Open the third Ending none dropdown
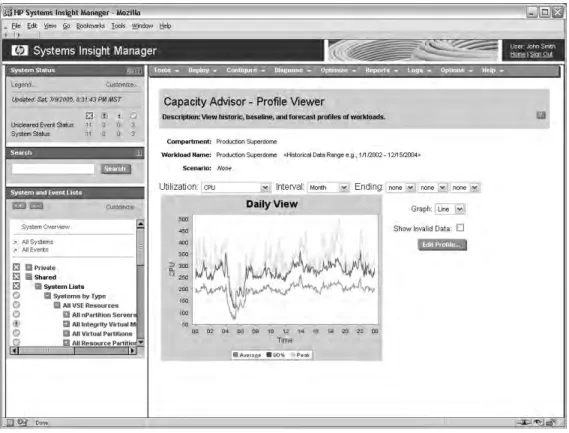 point(465,187)
